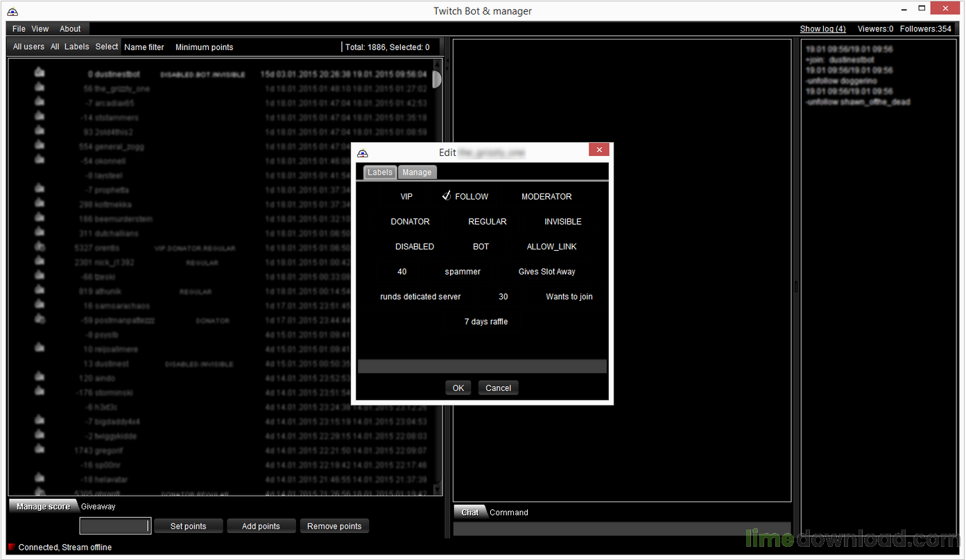Viewport: 966px width, 560px height.
Task: Click the user list vertical scrollbar thumb
Action: click(x=437, y=80)
